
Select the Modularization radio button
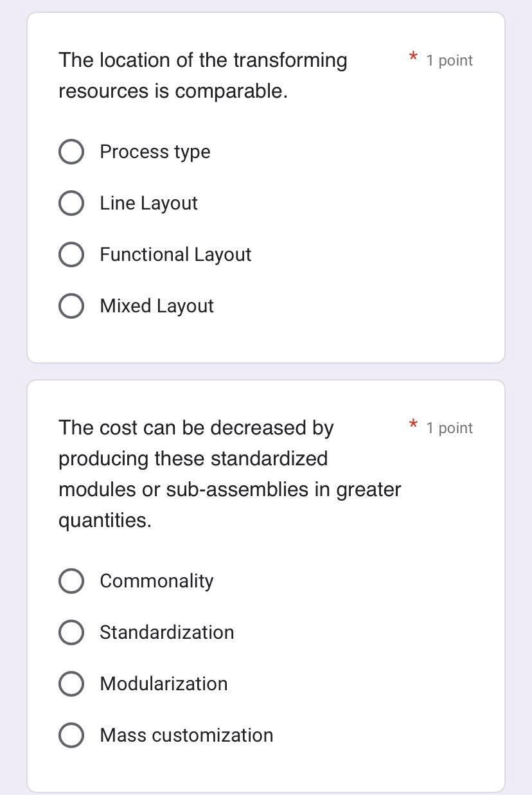[71, 684]
